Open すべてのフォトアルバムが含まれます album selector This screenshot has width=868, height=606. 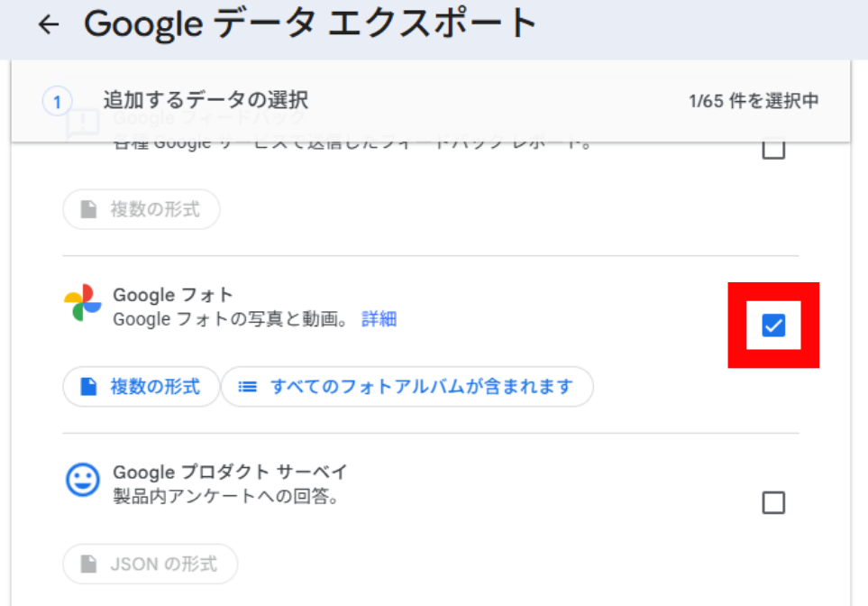(x=407, y=387)
